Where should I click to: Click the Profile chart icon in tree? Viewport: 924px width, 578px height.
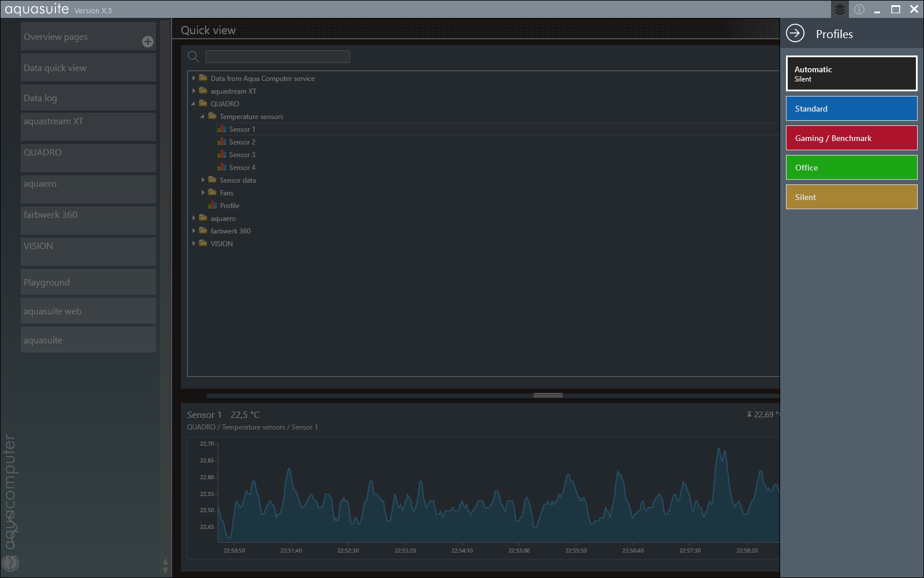tap(213, 205)
